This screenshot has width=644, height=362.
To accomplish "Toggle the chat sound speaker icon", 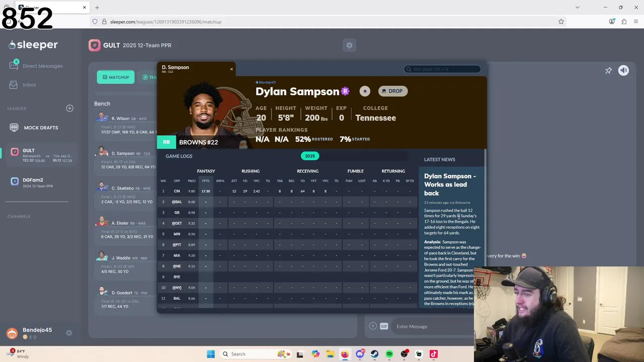I will pyautogui.click(x=623, y=70).
